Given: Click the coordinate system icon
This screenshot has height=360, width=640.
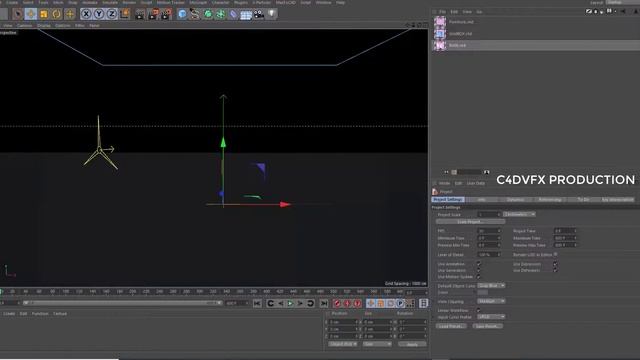Looking at the screenshot, I should click(x=124, y=14).
